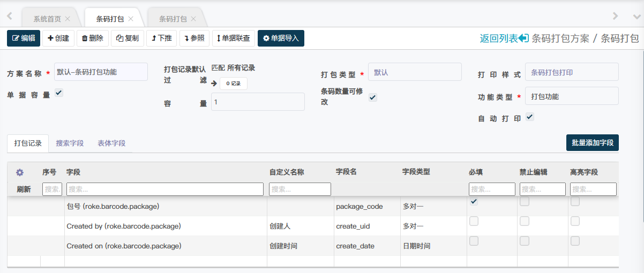This screenshot has width=644, height=273.
Task: Click the table settings gear icon
Action: point(20,172)
